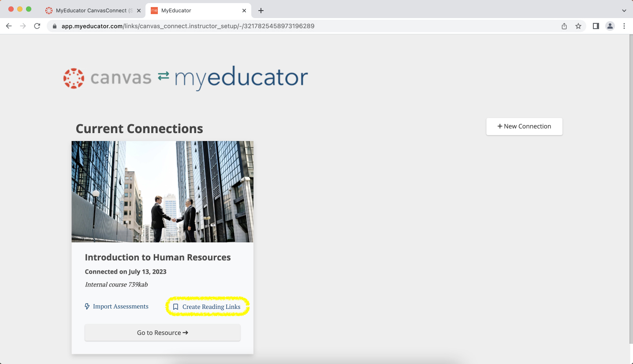Open Chrome three-dot menu
The image size is (633, 364).
pyautogui.click(x=624, y=26)
